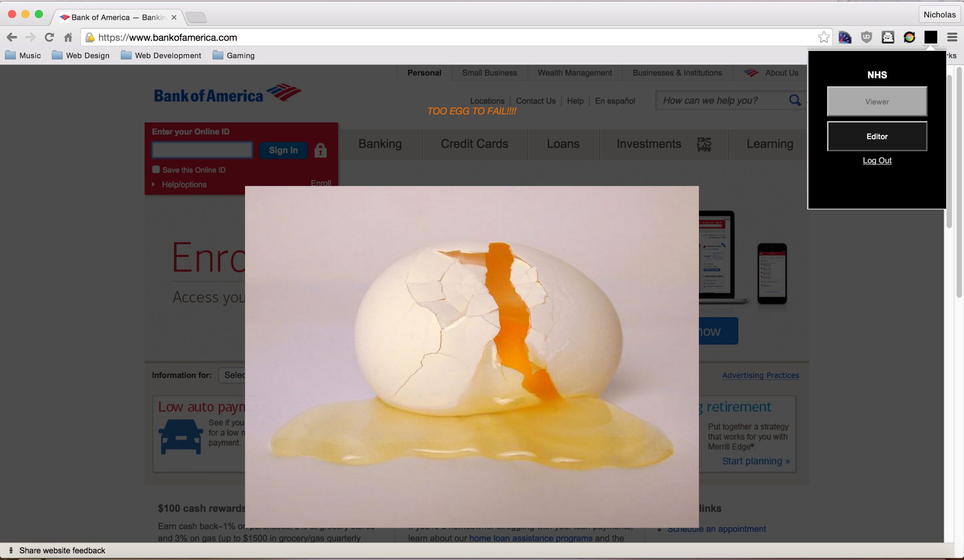Open the Credit Cards menu
The image size is (964, 560).
point(474,144)
